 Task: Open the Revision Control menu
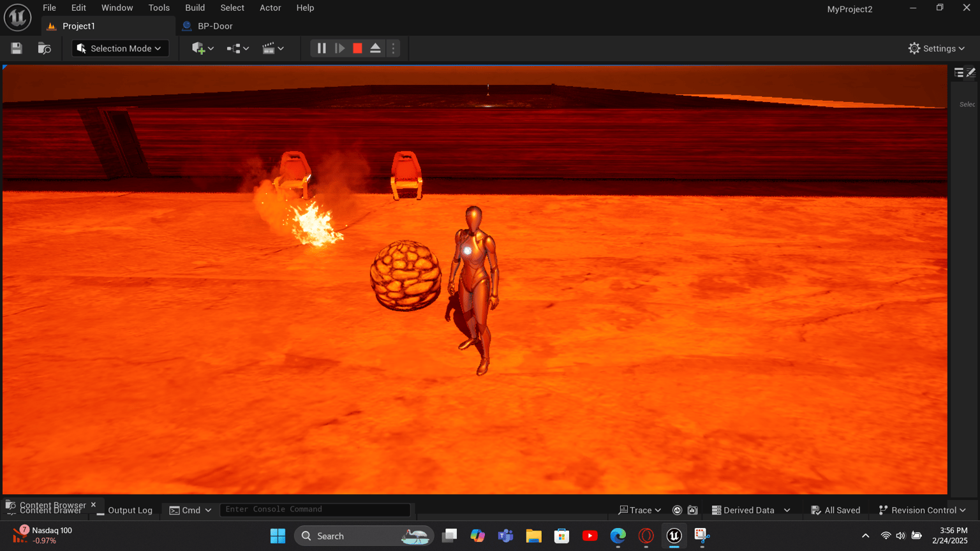923,510
